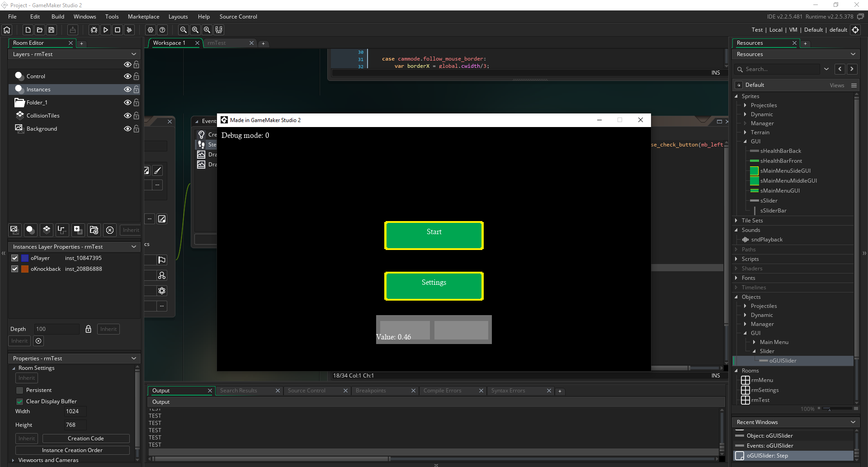The image size is (868, 467).
Task: Hide the Control layer with eye icon
Action: click(x=127, y=76)
